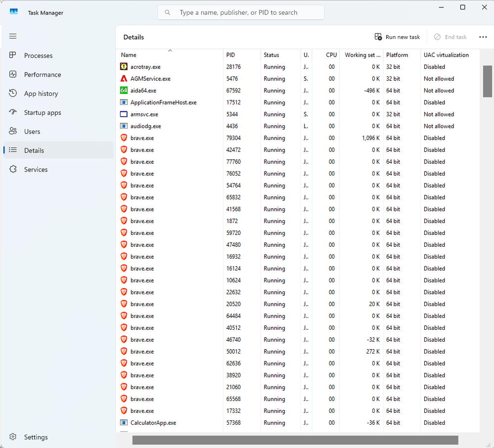
Task: Click PID 57368 cell
Action: (x=233, y=422)
